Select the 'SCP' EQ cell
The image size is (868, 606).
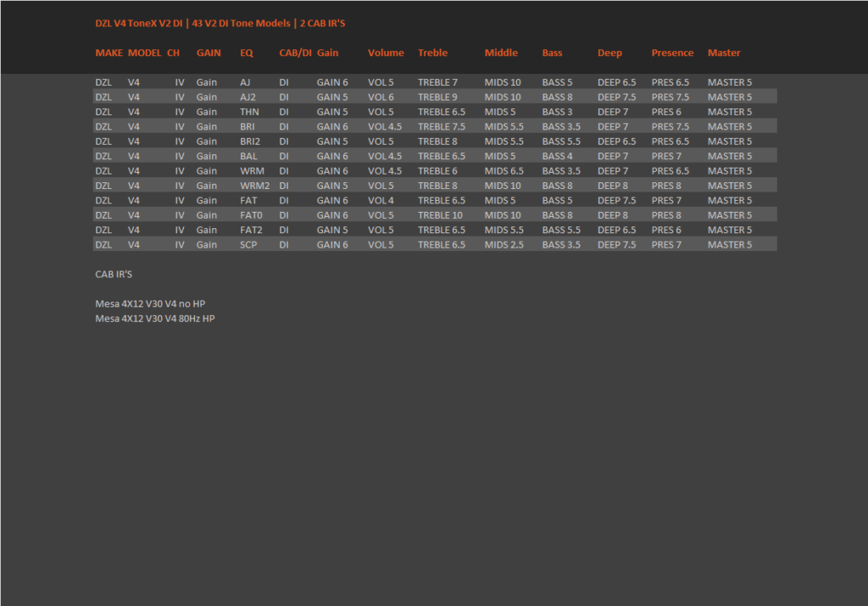(x=248, y=245)
